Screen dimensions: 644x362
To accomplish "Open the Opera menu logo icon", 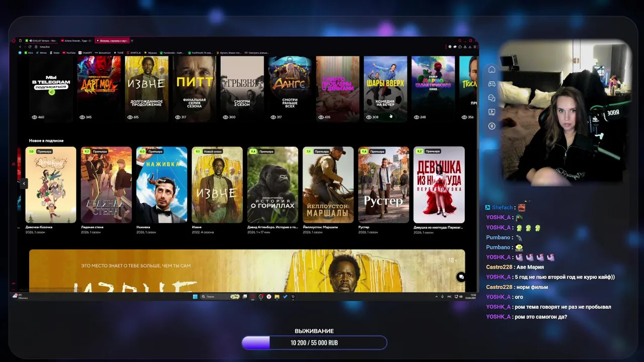I will click(14, 40).
